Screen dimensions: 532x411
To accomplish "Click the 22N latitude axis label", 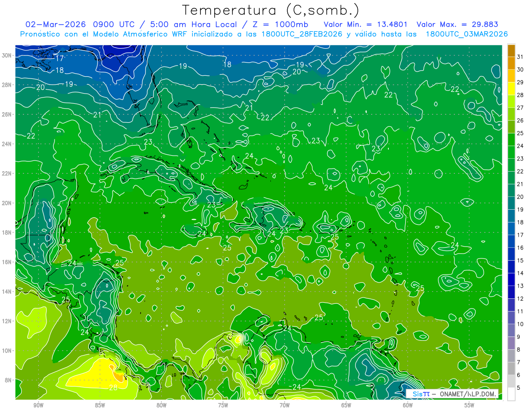I will tap(7, 173).
